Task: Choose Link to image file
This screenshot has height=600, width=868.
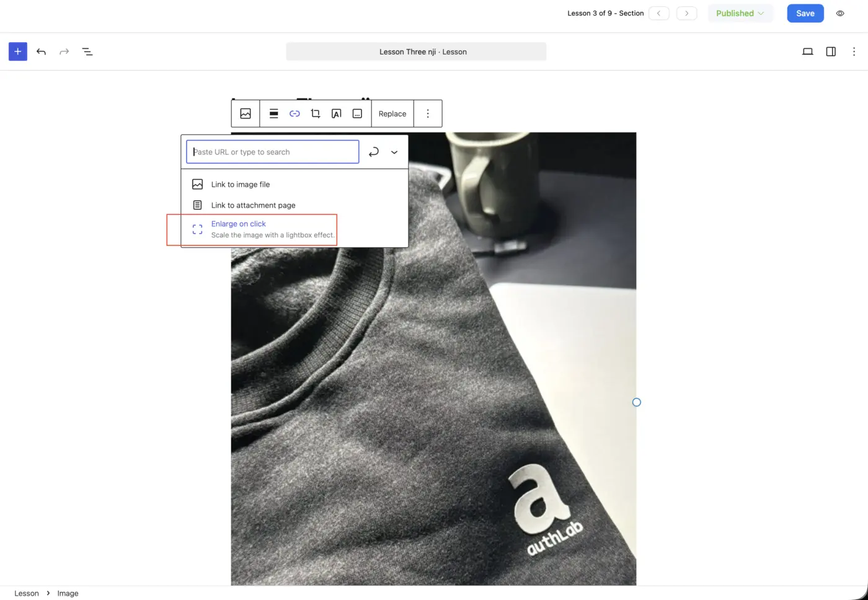Action: [x=294, y=184]
